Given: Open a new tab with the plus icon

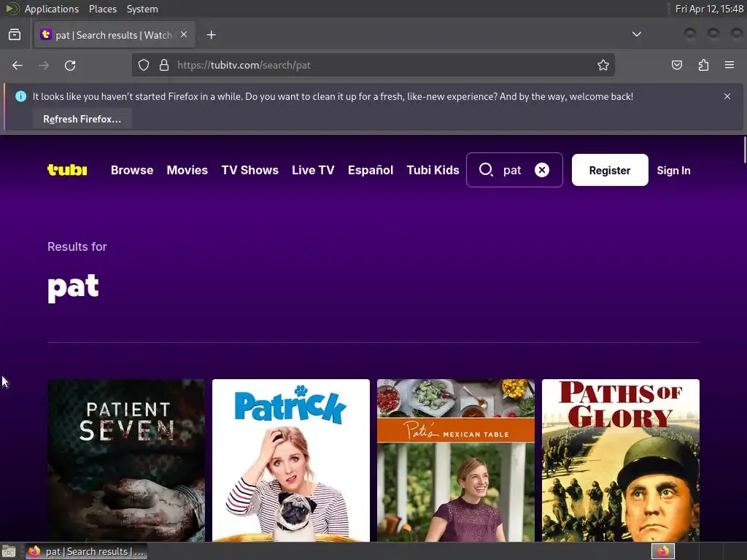Looking at the screenshot, I should click(x=211, y=35).
